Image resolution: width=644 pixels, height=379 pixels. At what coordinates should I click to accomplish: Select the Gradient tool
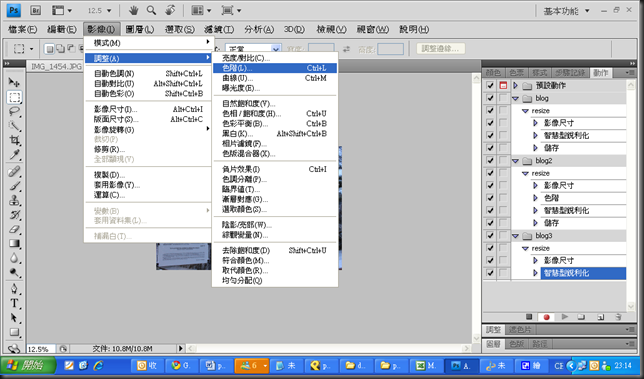click(x=14, y=243)
